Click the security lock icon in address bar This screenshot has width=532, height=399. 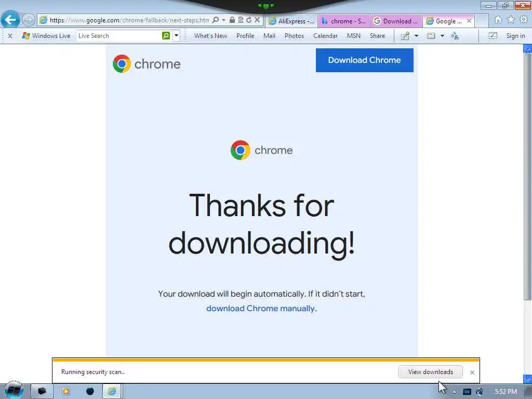232,20
